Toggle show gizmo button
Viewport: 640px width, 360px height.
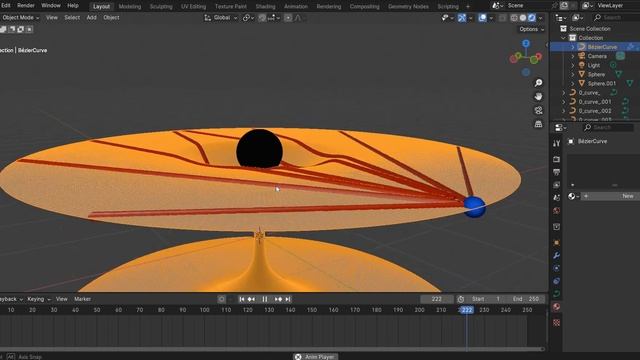(462, 18)
